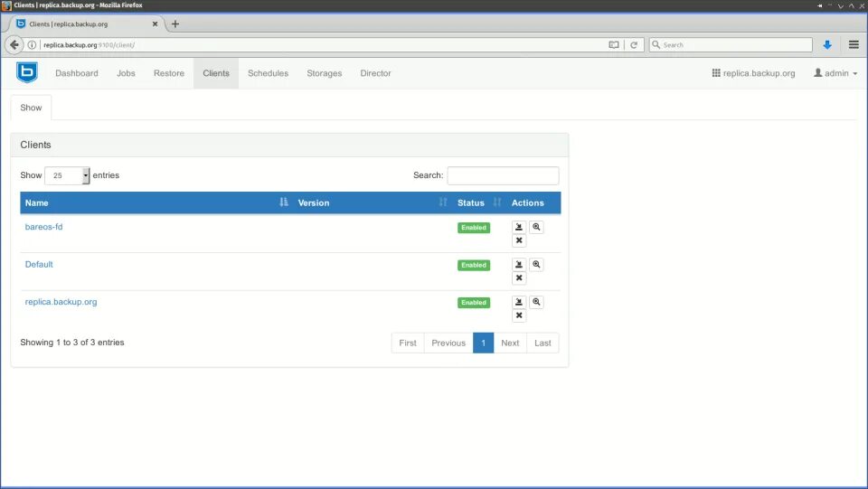Screen dimensions: 868x489
Task: Click the browser address bar
Action: pos(323,45)
